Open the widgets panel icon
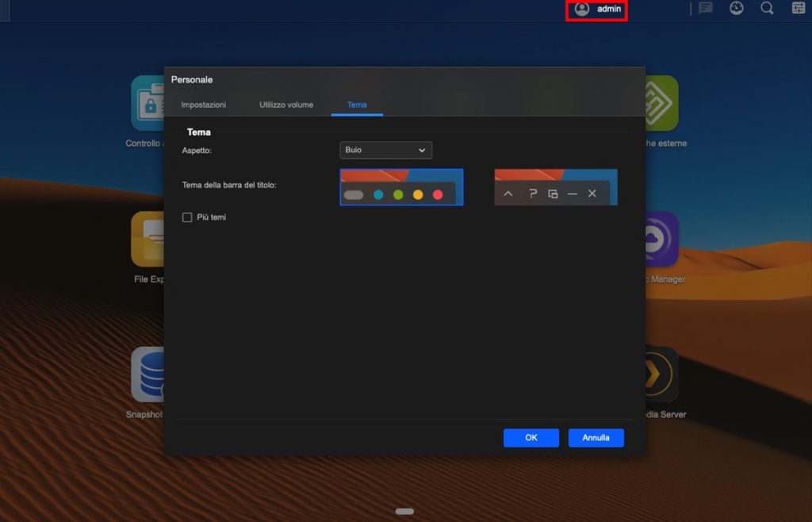The width and height of the screenshot is (812, 522). 799,9
